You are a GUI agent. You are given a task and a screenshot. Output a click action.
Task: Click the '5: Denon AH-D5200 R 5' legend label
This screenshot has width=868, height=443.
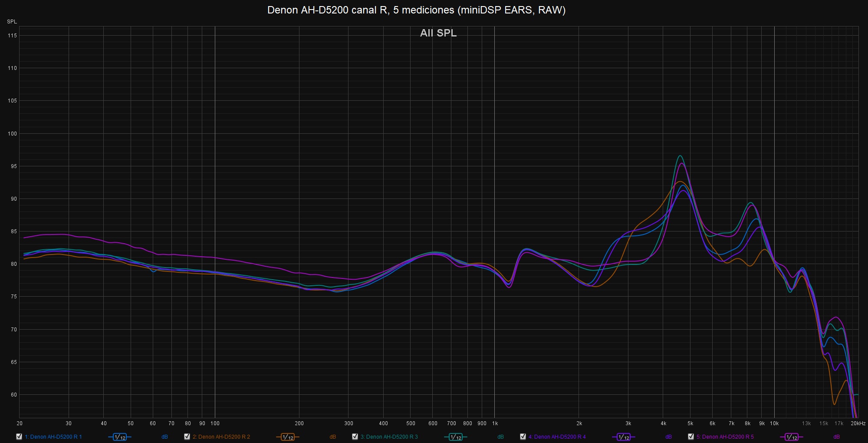(x=725, y=437)
